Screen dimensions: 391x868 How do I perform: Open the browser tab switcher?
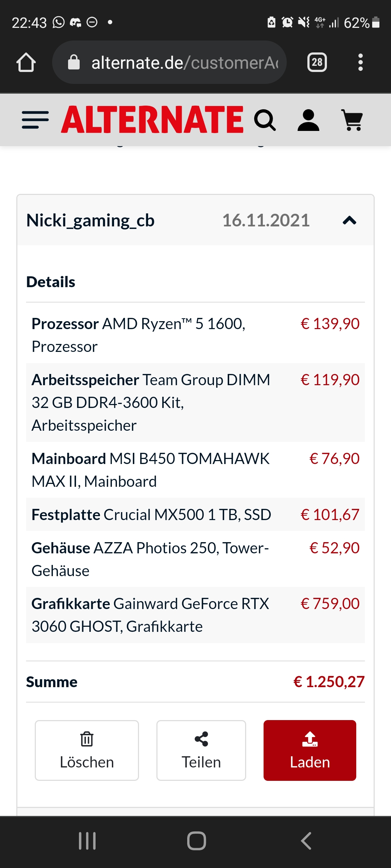click(x=317, y=63)
